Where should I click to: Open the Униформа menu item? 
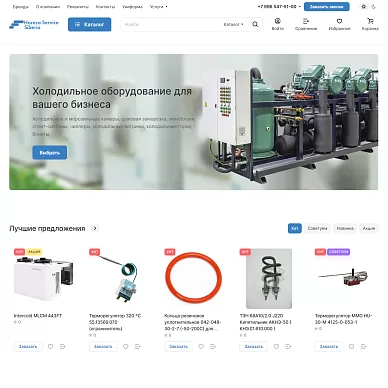point(132,7)
